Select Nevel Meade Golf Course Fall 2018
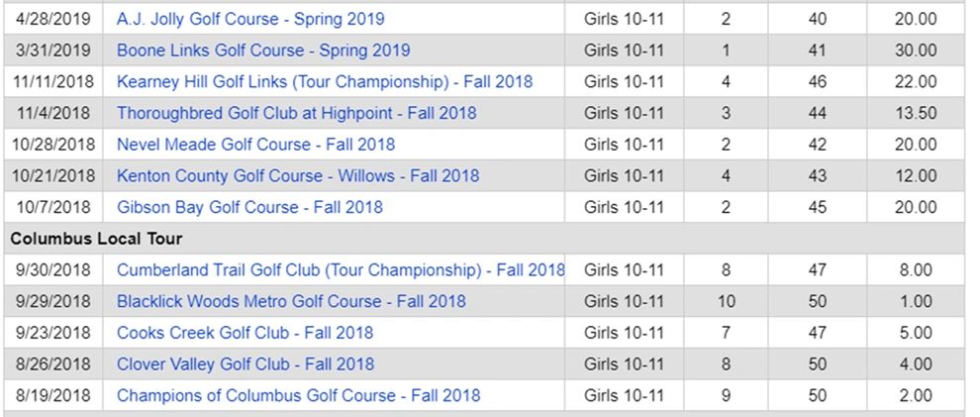Viewport: 980px width, 417px height. pos(255,145)
